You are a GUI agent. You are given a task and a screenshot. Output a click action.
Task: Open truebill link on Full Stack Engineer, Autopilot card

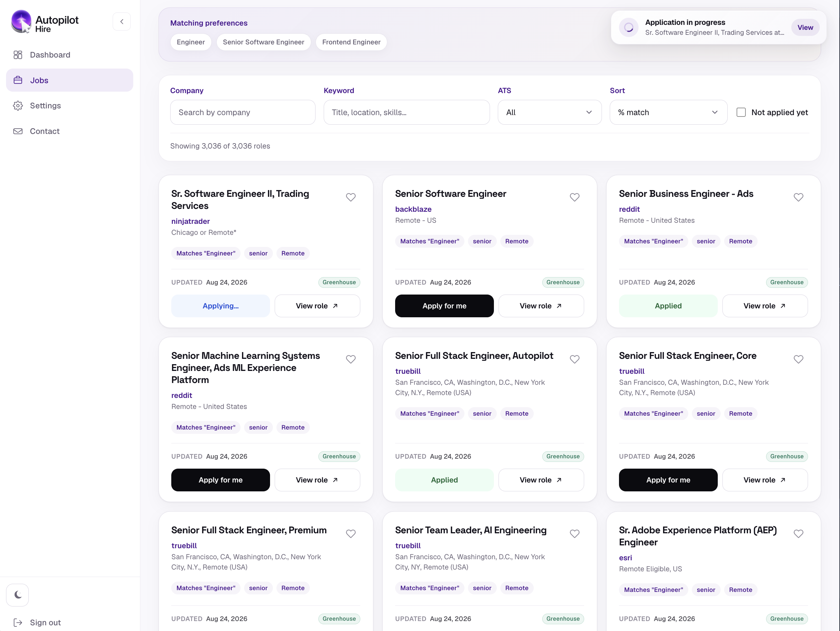pos(408,371)
